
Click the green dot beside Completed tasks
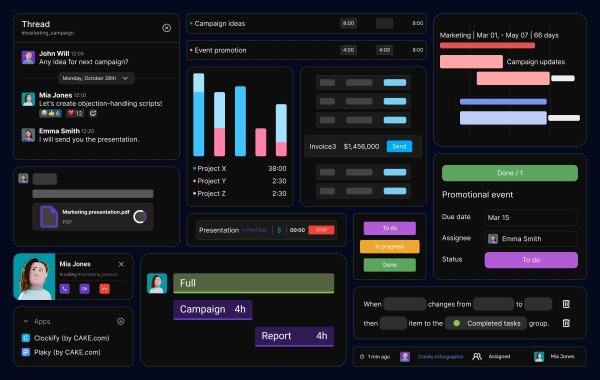[x=457, y=323]
